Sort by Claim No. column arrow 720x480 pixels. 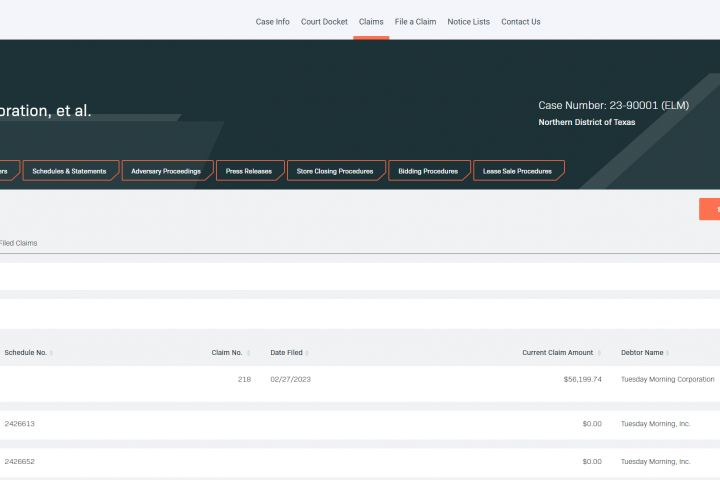248,353
